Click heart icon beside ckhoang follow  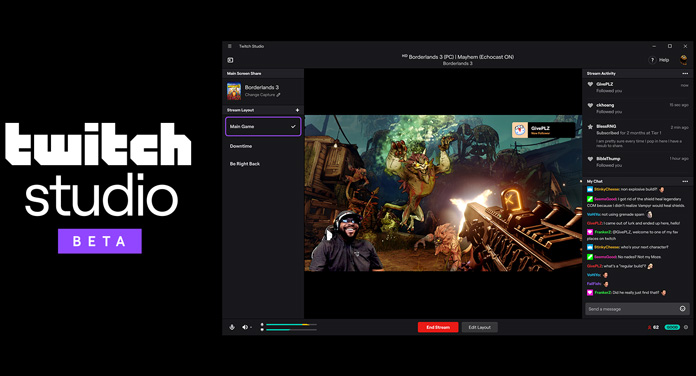tap(590, 105)
